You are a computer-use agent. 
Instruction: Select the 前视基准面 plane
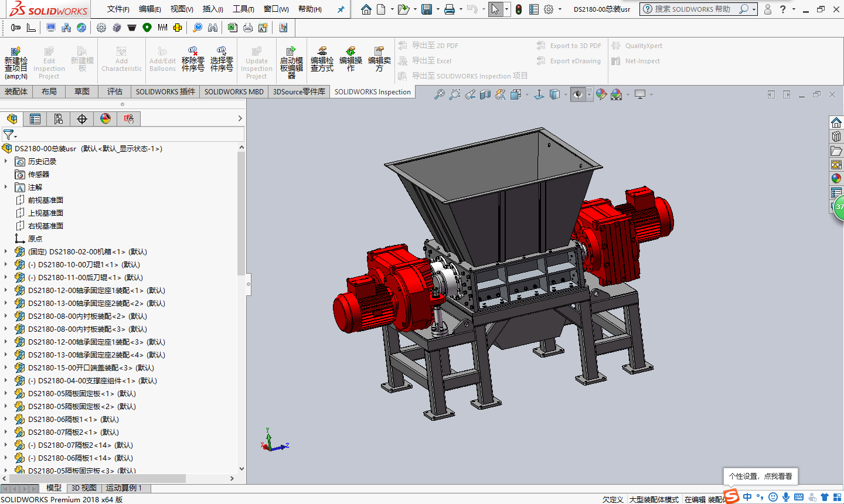[x=46, y=200]
